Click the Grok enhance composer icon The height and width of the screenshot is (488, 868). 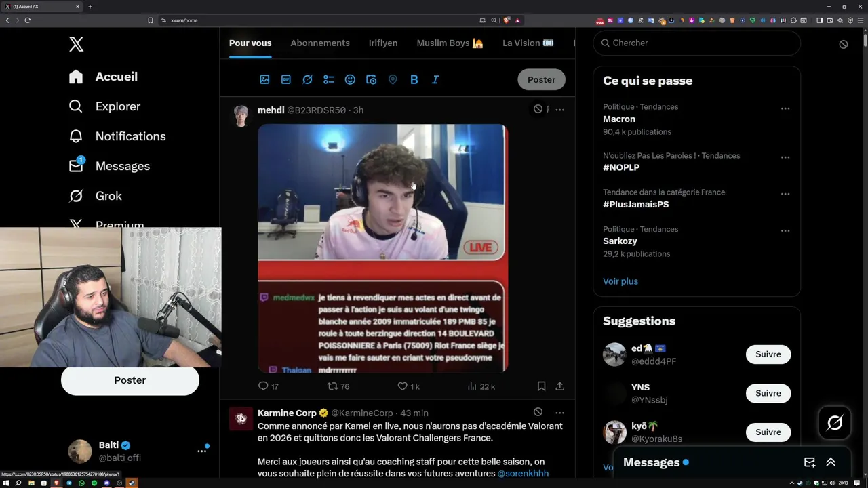(307, 79)
